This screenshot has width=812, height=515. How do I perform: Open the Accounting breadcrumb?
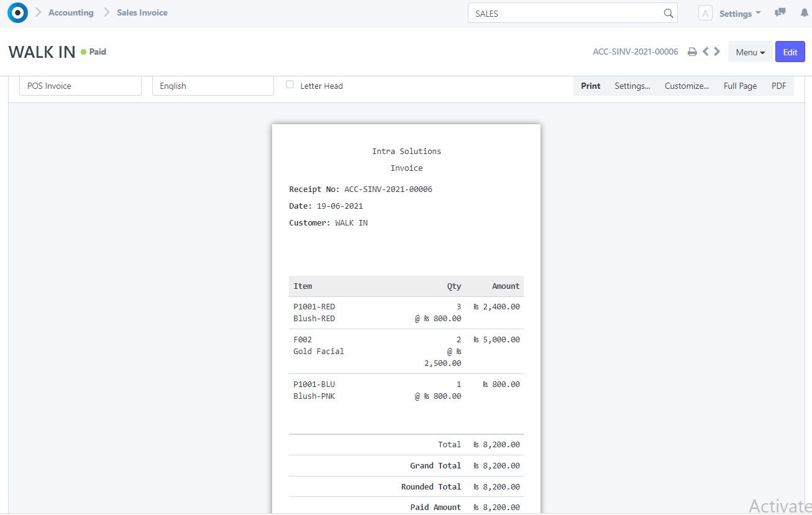[71, 12]
